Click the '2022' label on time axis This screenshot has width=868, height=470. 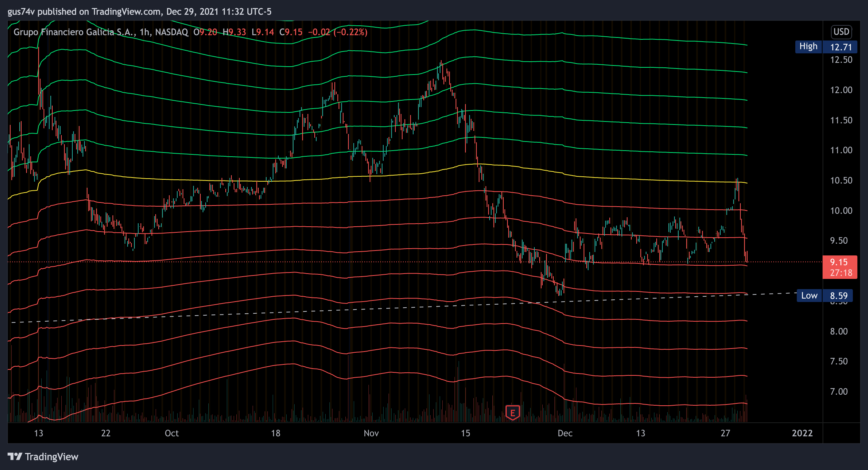coord(802,433)
